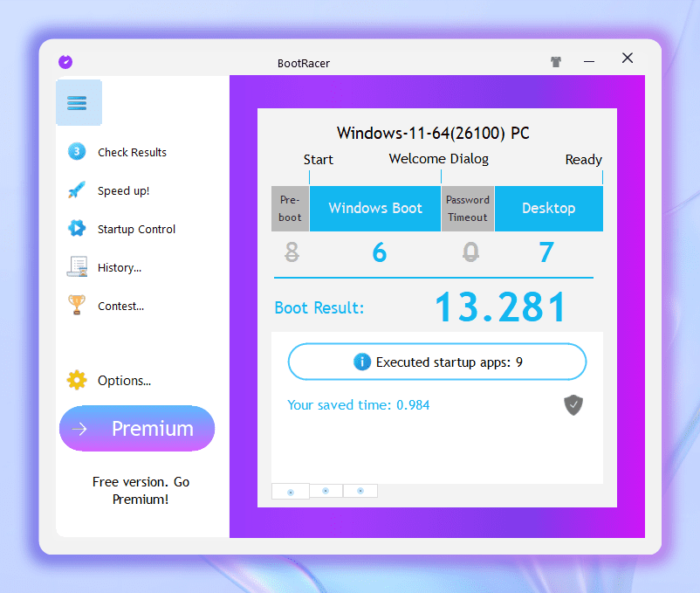This screenshot has width=700, height=593.
Task: Open the skin selector shirt icon
Action: [556, 62]
